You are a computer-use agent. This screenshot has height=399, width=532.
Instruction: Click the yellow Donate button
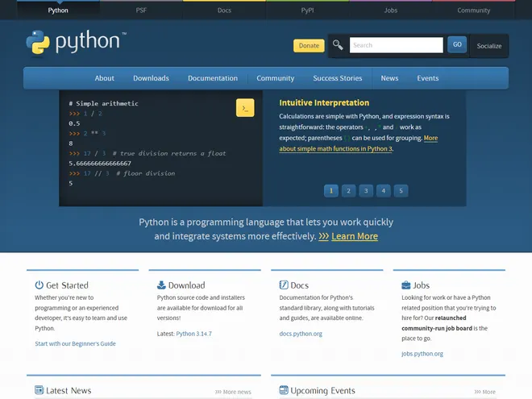309,45
